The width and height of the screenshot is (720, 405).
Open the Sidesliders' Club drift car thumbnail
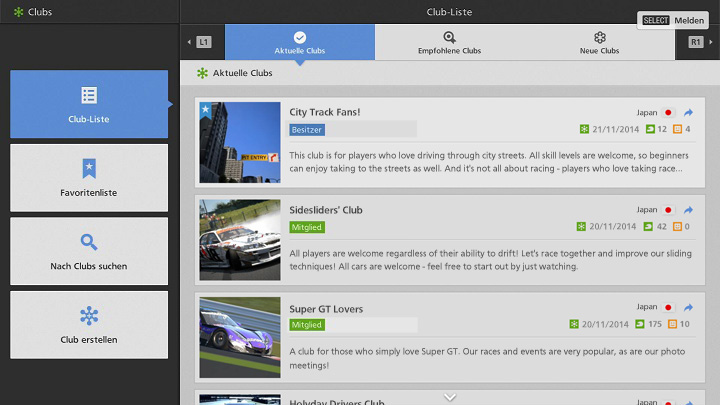pos(240,239)
